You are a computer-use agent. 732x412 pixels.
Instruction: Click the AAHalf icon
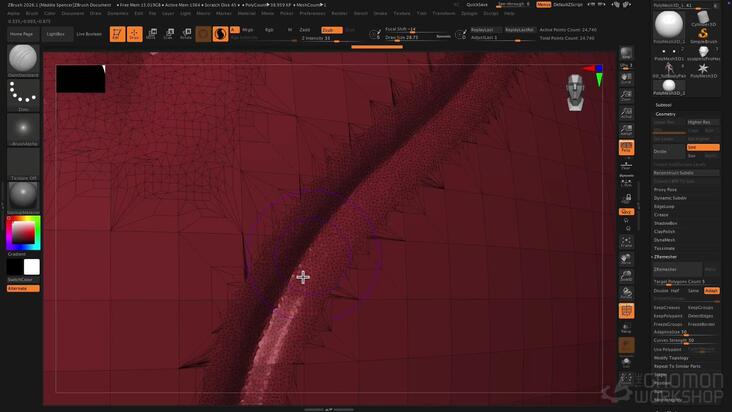coord(626,130)
